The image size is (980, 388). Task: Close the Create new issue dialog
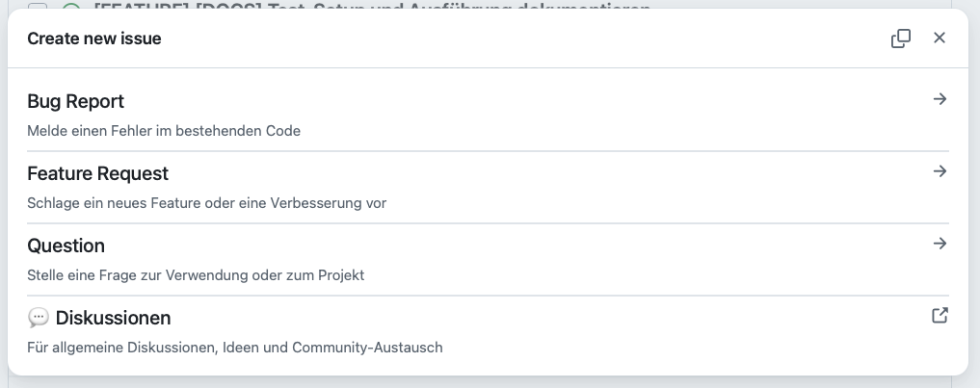coord(940,39)
